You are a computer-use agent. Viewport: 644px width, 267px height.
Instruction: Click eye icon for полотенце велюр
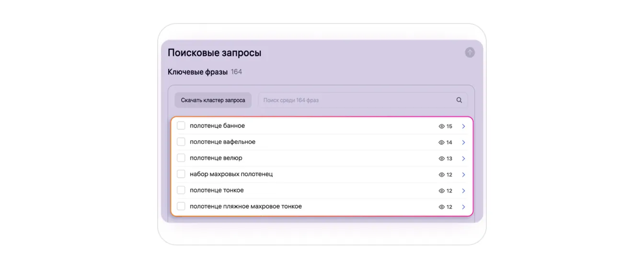[x=442, y=159]
